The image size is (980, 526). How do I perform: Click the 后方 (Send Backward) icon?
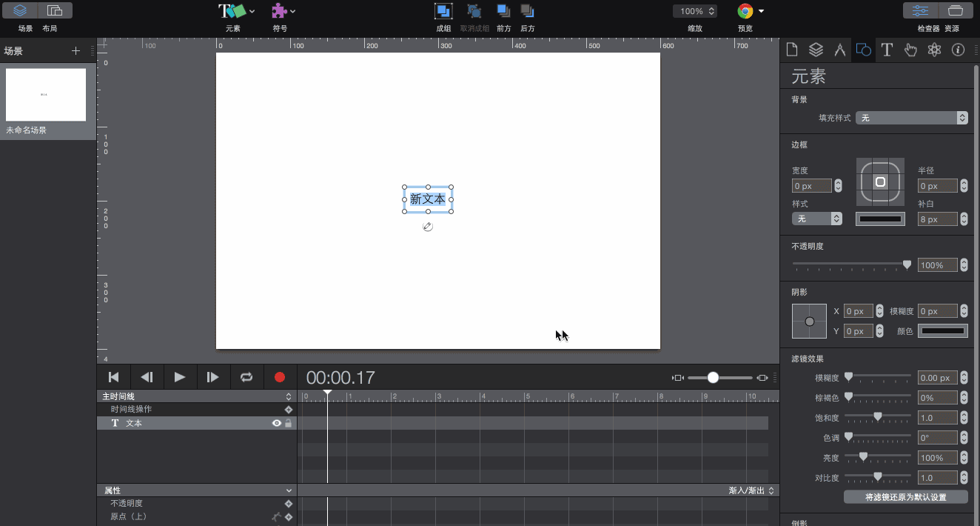[527, 11]
